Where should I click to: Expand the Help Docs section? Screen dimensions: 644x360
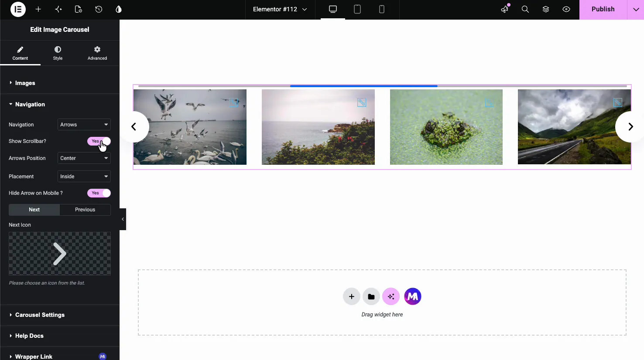tap(60, 336)
